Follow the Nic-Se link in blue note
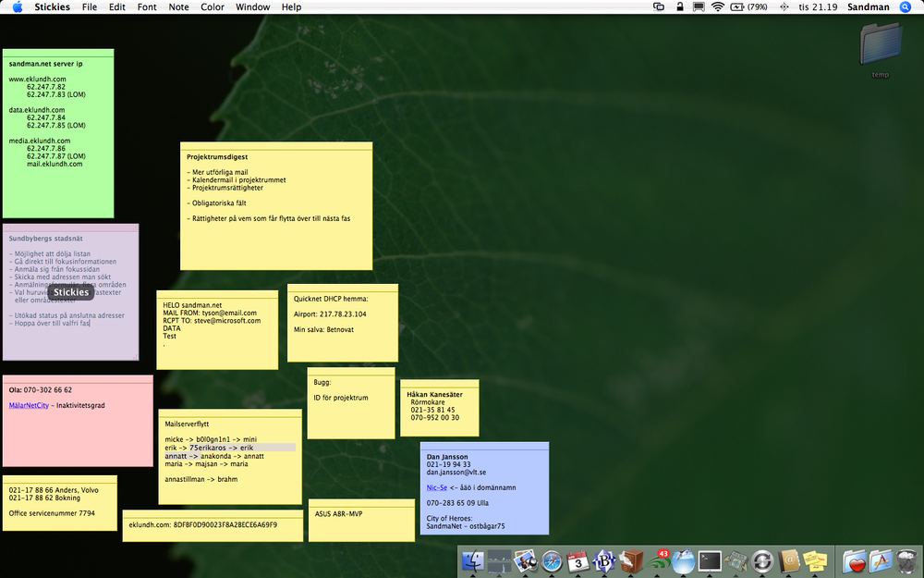The width and height of the screenshot is (924, 578). (436, 486)
